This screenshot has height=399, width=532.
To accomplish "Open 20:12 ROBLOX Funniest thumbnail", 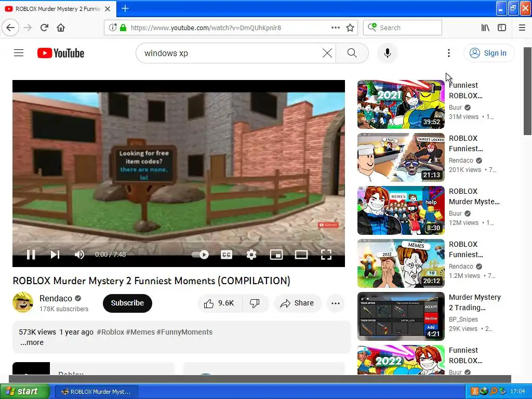I will coord(401,263).
